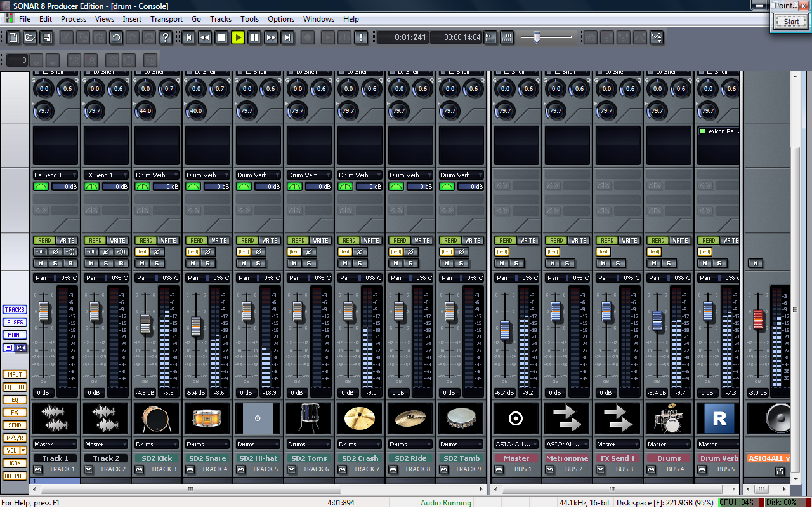Click the SD2 Crash cymbal icon
The image size is (812, 508).
click(359, 418)
